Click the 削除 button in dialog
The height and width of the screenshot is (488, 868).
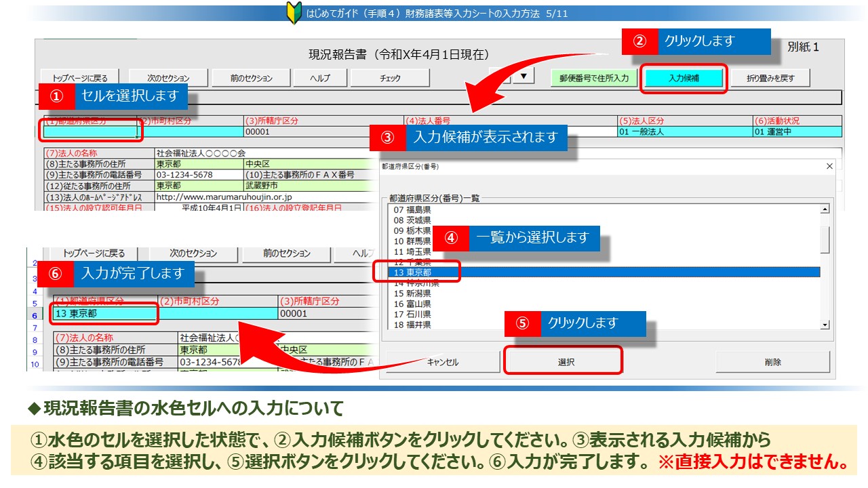(x=772, y=362)
